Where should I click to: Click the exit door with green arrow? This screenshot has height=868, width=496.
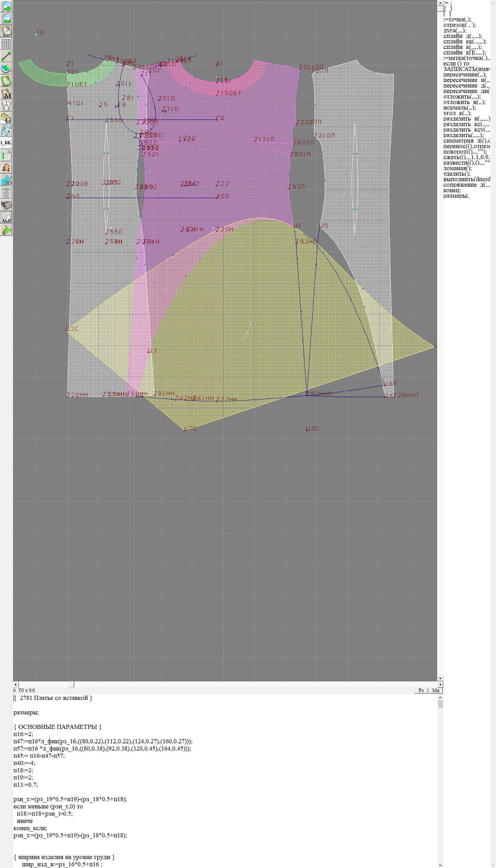(x=6, y=230)
